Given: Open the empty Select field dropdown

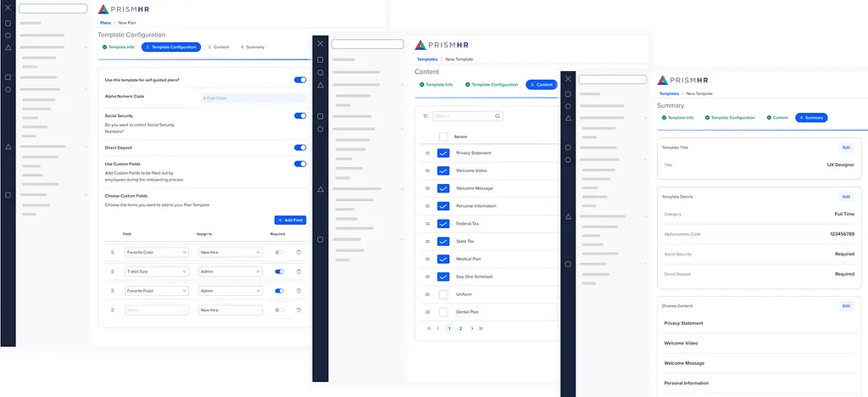Looking at the screenshot, I should pos(157,310).
